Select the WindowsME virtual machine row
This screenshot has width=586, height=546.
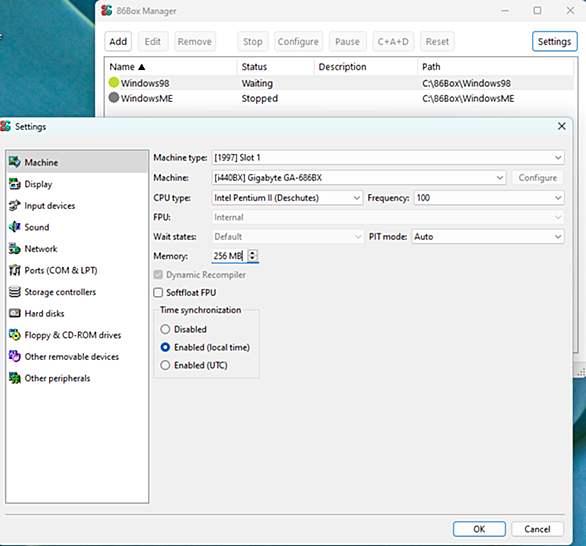tap(339, 98)
